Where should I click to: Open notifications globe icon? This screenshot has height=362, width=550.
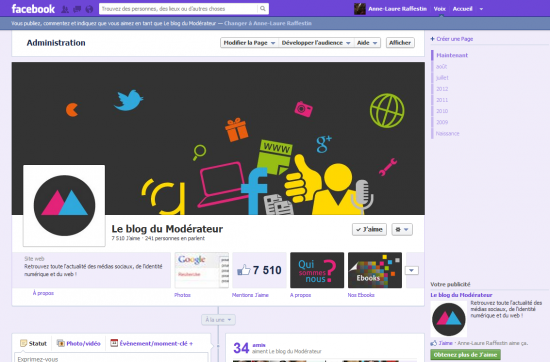click(x=89, y=9)
